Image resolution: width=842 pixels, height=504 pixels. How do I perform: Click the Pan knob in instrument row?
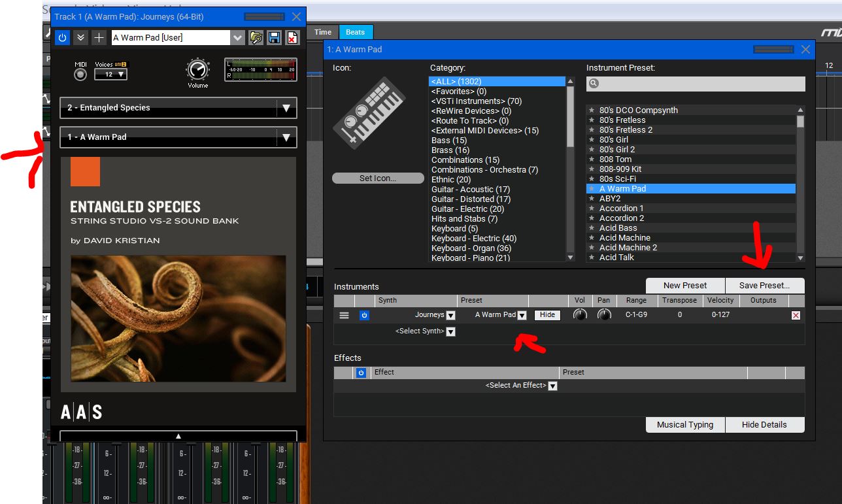pos(604,315)
